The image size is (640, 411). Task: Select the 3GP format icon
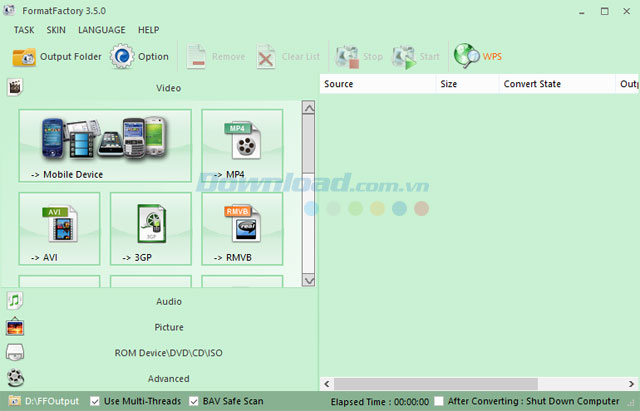[x=151, y=224]
